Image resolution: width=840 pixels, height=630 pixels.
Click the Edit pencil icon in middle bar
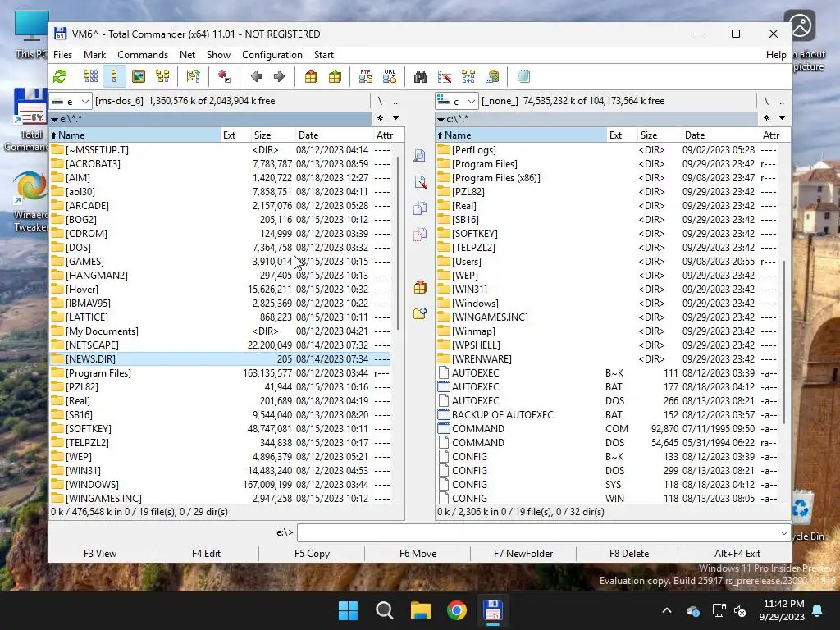[x=420, y=182]
